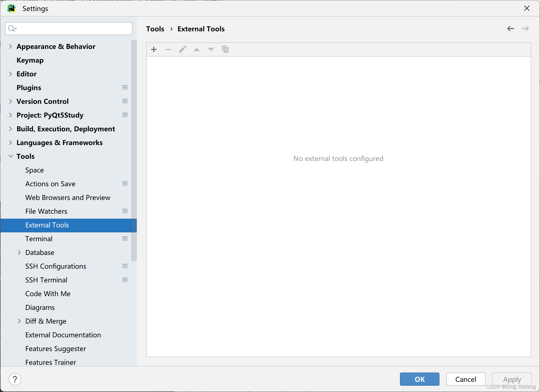The height and width of the screenshot is (392, 540).
Task: Open help with the question mark icon
Action: pyautogui.click(x=15, y=379)
